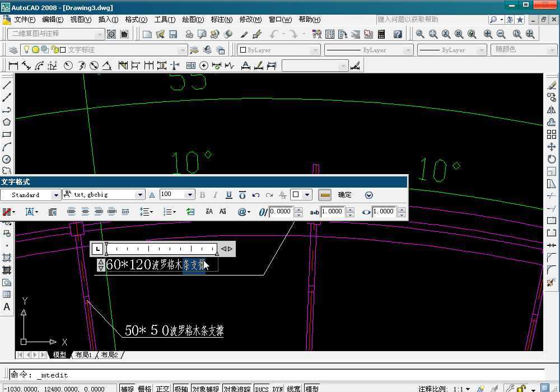Switch to the 布局2 layout tab

[x=109, y=355]
